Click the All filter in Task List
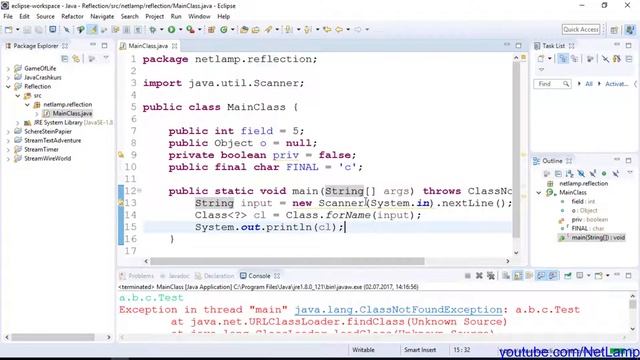640x360 pixels. point(589,84)
